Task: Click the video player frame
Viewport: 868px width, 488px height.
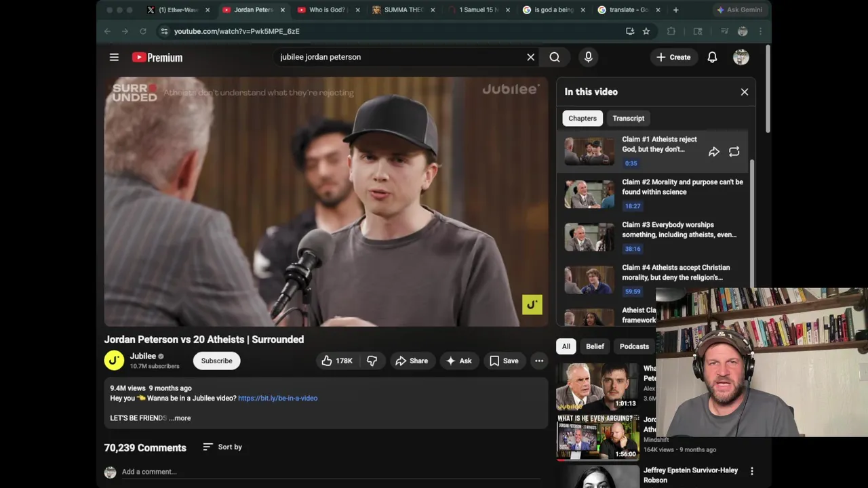Action: pos(326,202)
